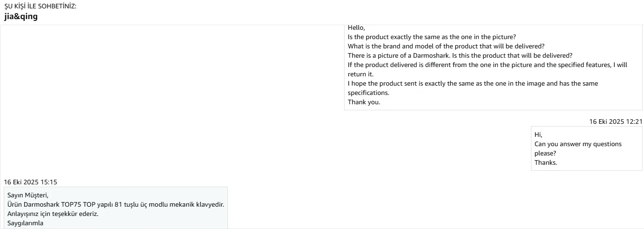Click the 'I hope the product sent' line
This screenshot has height=229, width=644.
pyautogui.click(x=472, y=83)
